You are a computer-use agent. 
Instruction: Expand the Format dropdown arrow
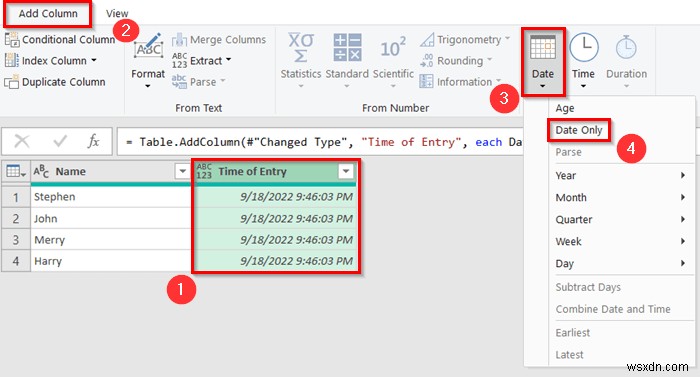click(148, 86)
